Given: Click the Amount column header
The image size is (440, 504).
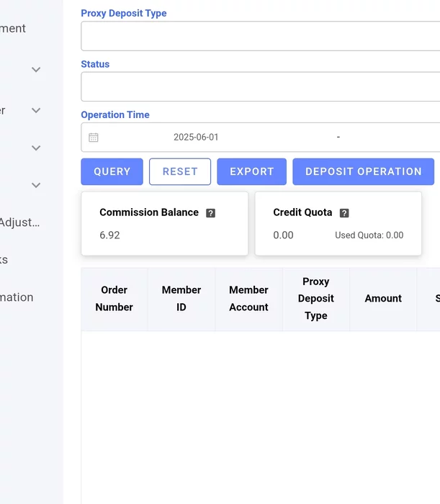Looking at the screenshot, I should coord(383,299).
